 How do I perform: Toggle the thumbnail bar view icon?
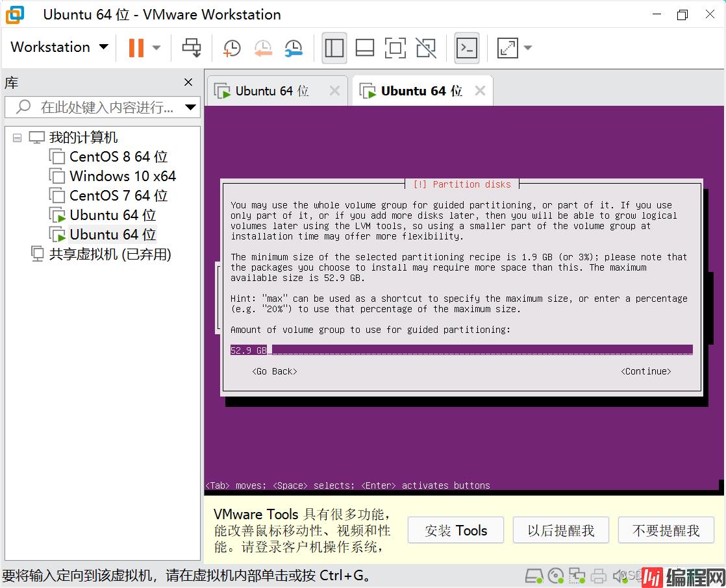coord(365,47)
